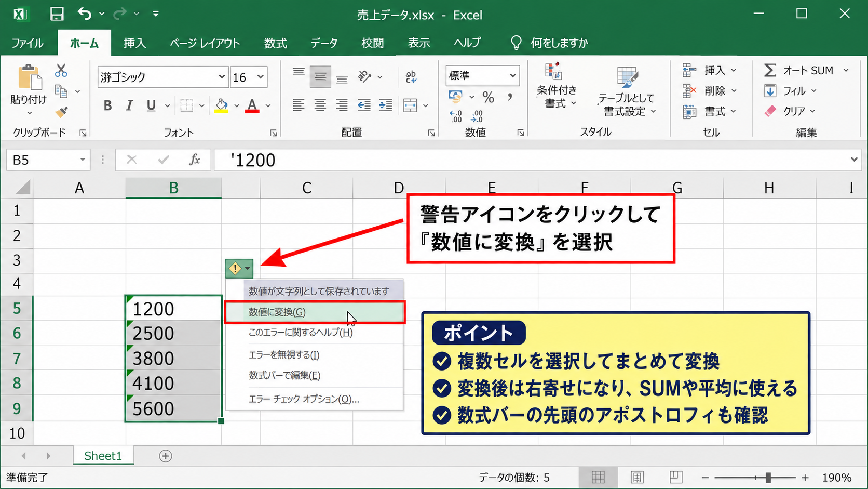Click the Cut scissors icon
Screen dimensions: 868x489
pyautogui.click(x=61, y=70)
